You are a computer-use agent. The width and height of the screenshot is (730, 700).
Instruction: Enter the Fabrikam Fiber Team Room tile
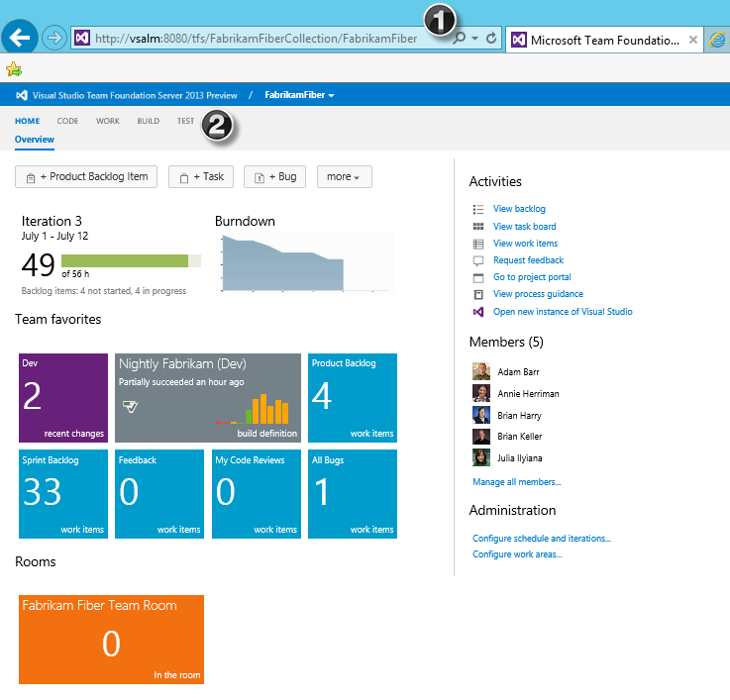point(111,640)
